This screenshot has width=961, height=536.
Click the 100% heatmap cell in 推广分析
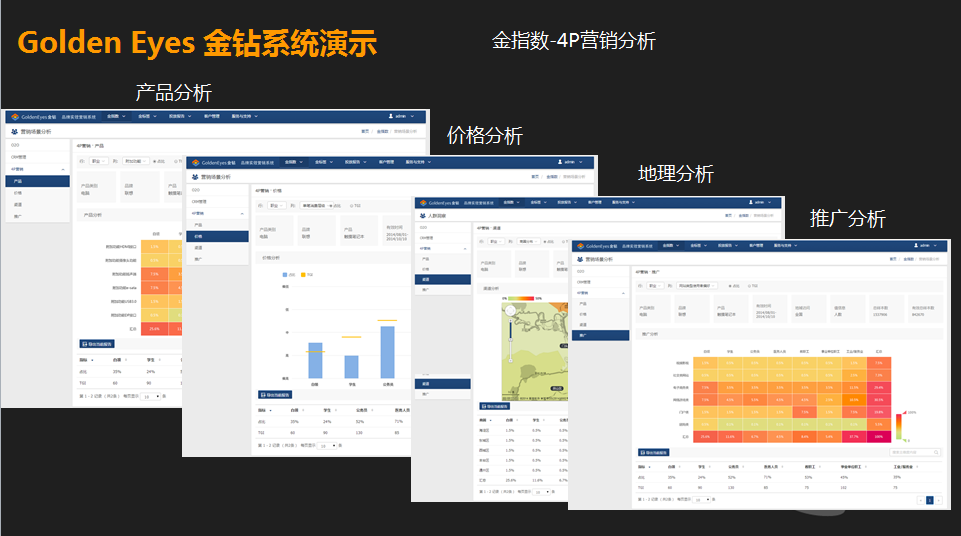point(879,437)
